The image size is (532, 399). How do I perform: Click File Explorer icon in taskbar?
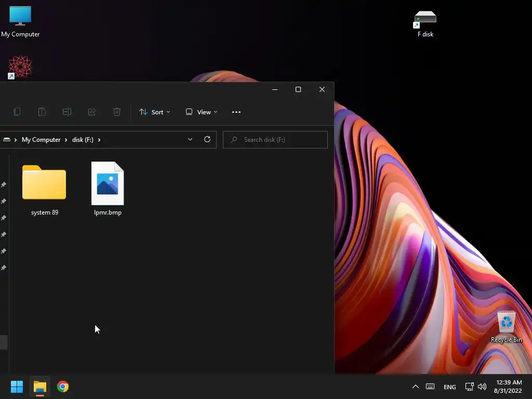point(39,387)
